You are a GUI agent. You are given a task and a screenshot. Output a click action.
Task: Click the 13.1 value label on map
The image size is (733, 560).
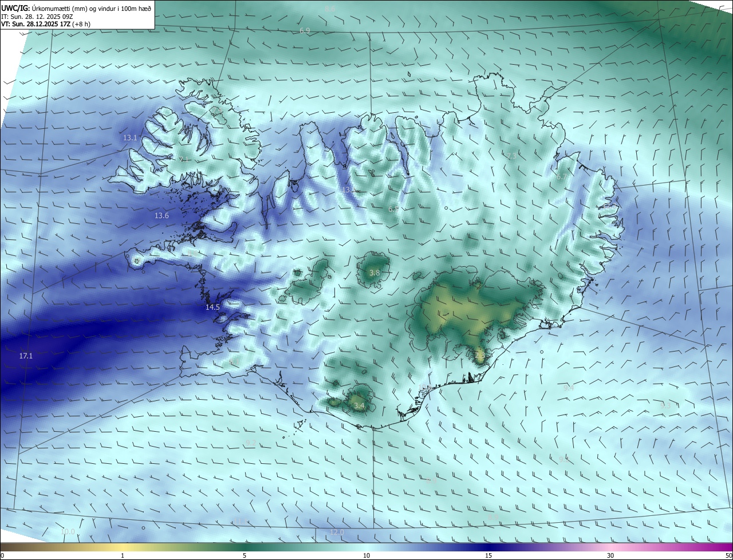tap(130, 138)
